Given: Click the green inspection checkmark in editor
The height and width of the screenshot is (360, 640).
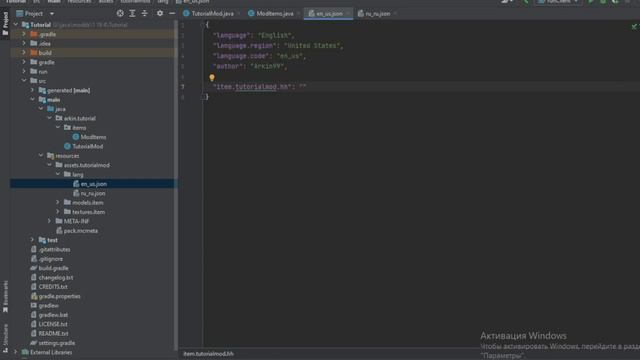Looking at the screenshot, I should tap(634, 27).
